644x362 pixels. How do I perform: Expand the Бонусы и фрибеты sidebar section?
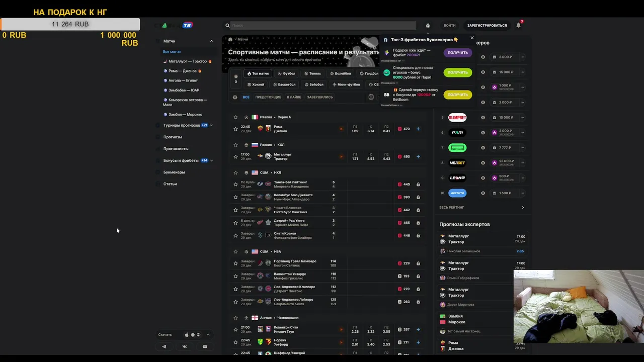coord(211,160)
